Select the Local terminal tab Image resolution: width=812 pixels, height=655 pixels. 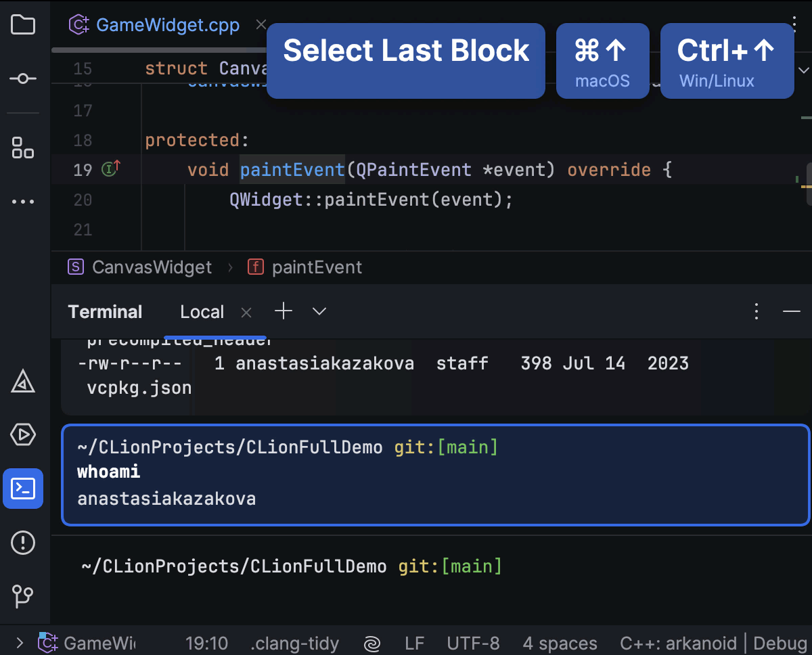(x=202, y=312)
